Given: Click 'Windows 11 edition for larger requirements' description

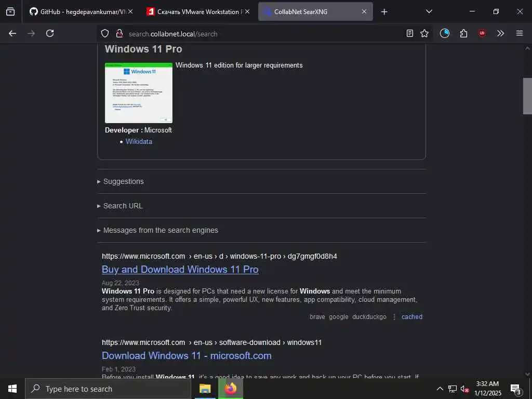Looking at the screenshot, I should pos(239,65).
